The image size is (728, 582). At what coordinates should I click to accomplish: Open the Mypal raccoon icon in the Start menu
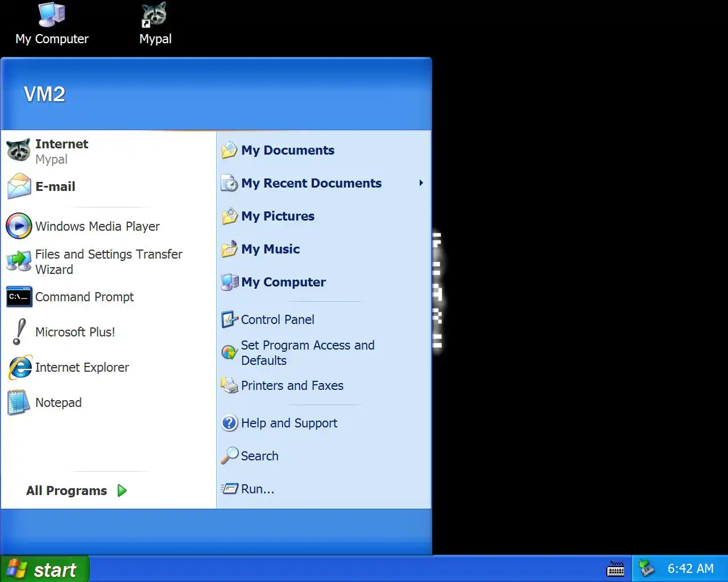point(18,151)
